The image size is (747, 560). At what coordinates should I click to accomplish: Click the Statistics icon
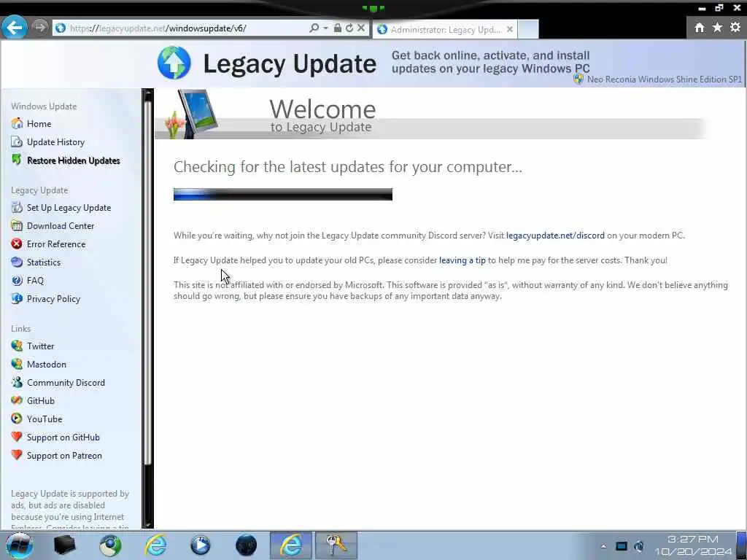17,262
